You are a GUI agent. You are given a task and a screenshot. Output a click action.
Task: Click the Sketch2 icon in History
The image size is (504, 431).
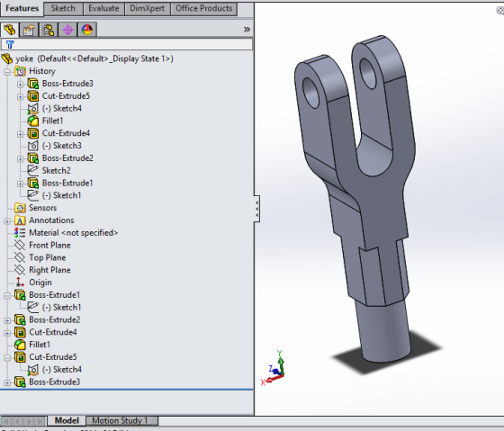pyautogui.click(x=33, y=171)
